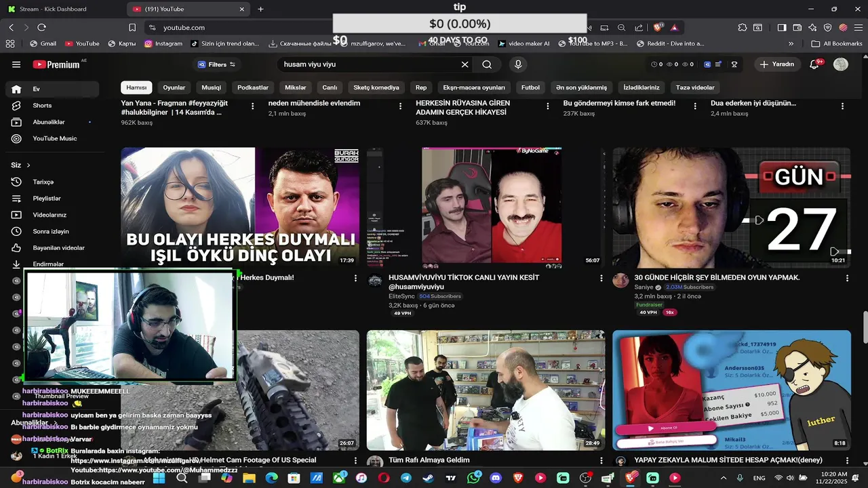Open Shorts in the sidebar
868x488 pixels.
pyautogui.click(x=52, y=106)
